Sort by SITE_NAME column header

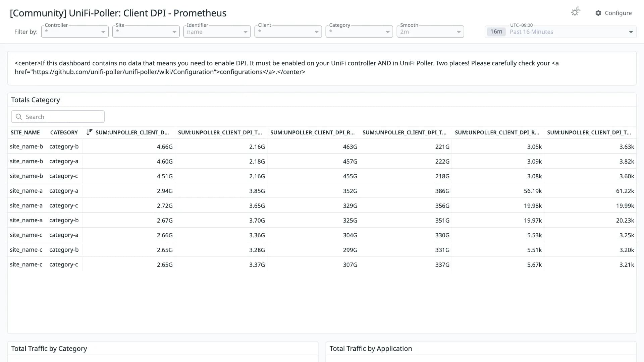click(25, 132)
